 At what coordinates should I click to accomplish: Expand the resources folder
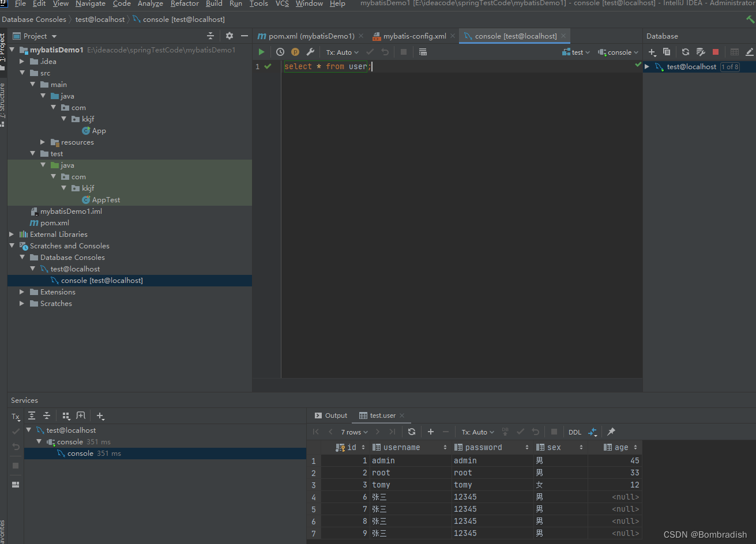43,142
